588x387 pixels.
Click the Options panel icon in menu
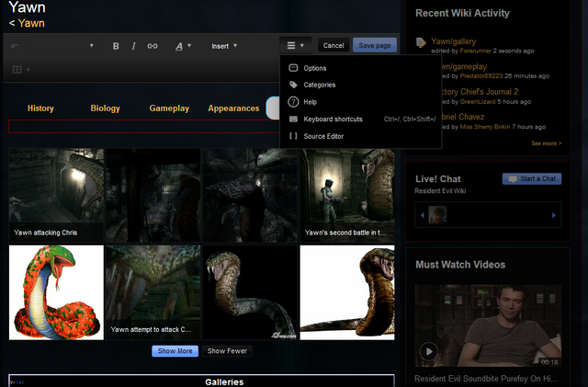pyautogui.click(x=293, y=68)
